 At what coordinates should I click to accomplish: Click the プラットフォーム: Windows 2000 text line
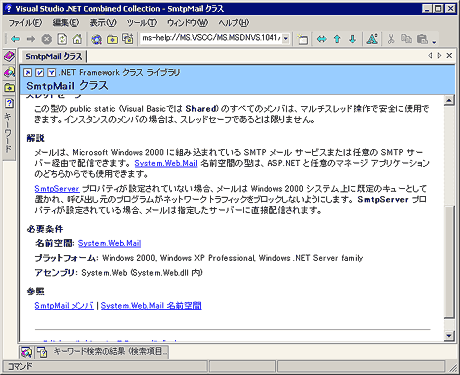(x=199, y=258)
